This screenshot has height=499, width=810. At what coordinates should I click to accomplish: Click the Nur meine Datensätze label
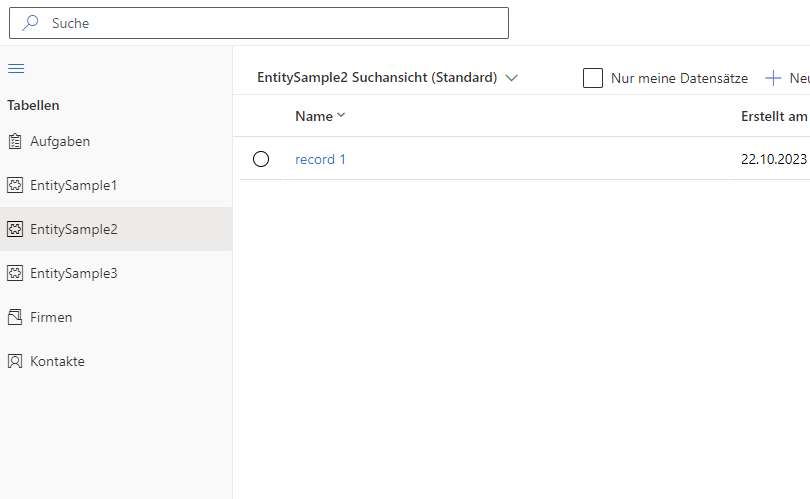(679, 78)
